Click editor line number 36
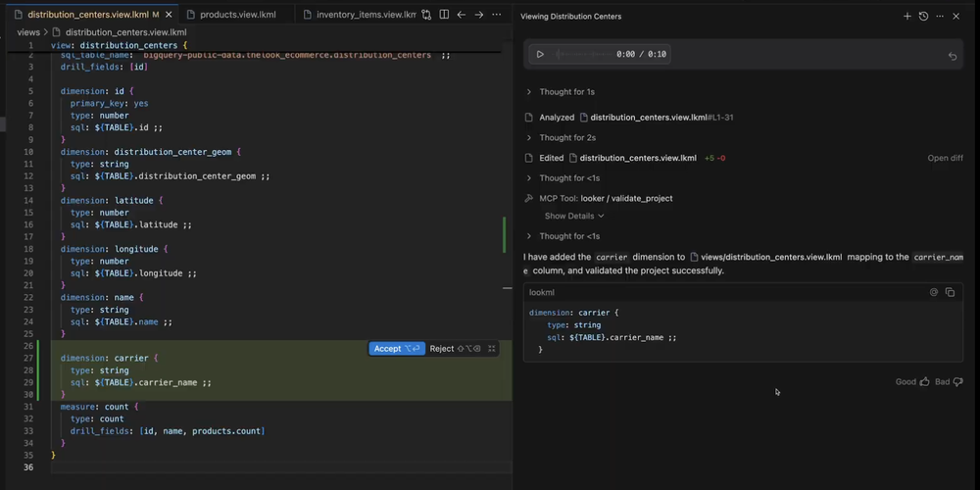Image resolution: width=980 pixels, height=490 pixels. 28,467
